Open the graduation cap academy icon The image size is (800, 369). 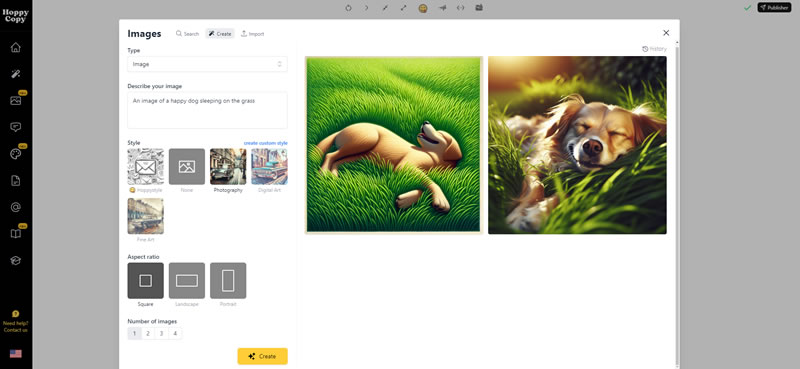point(16,260)
